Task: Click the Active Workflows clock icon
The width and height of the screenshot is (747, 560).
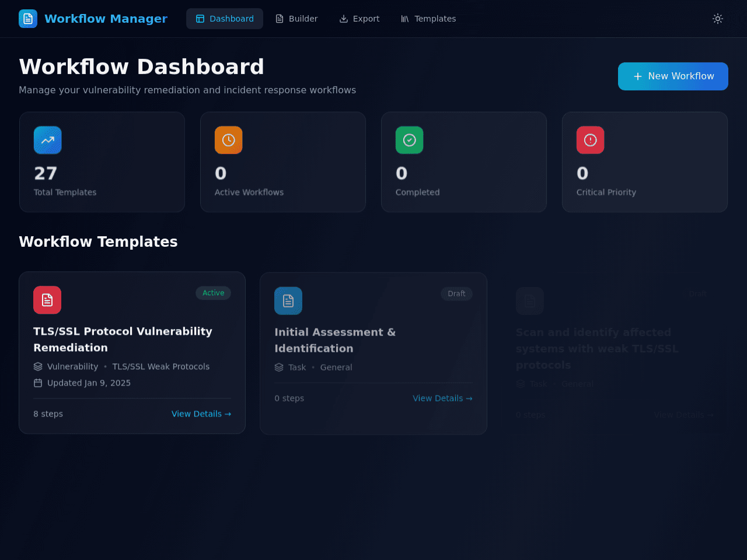Action: tap(229, 140)
